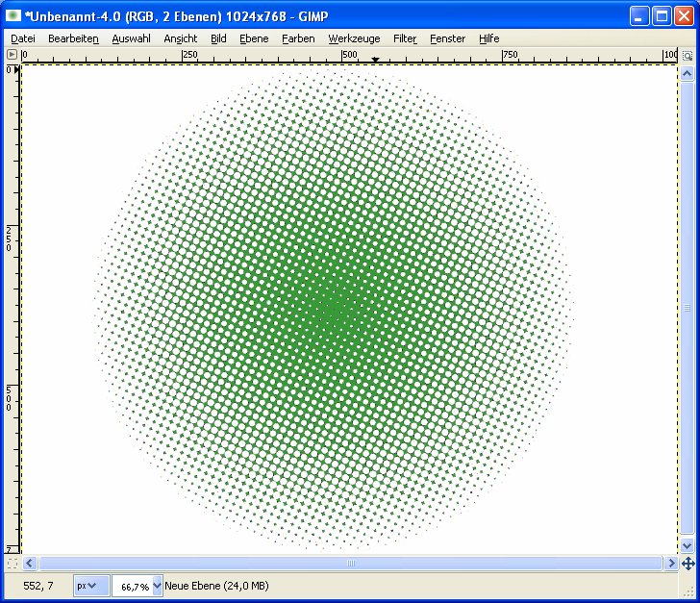The width and height of the screenshot is (700, 603).
Task: Click the zoom-on-resize magnifier icon
Action: tap(687, 56)
